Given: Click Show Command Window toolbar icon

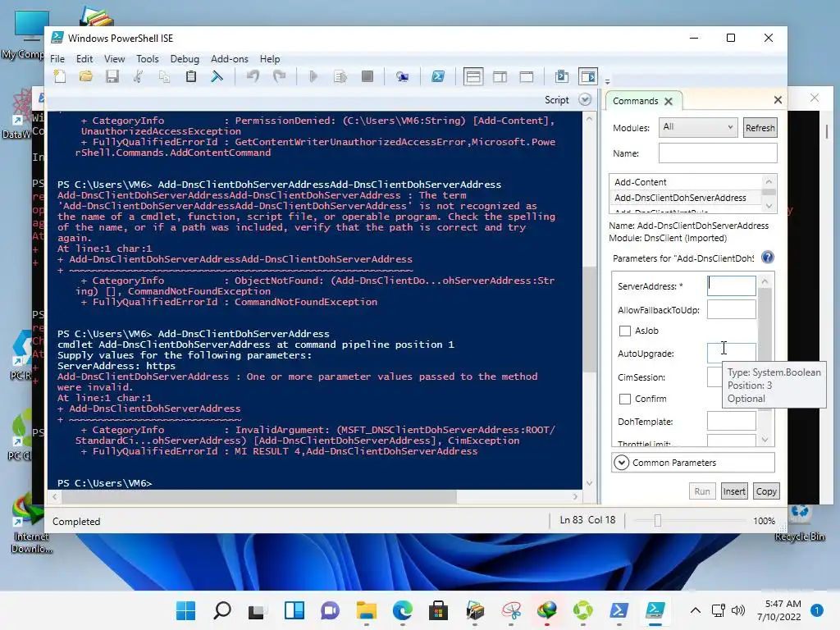Looking at the screenshot, I should point(561,76).
